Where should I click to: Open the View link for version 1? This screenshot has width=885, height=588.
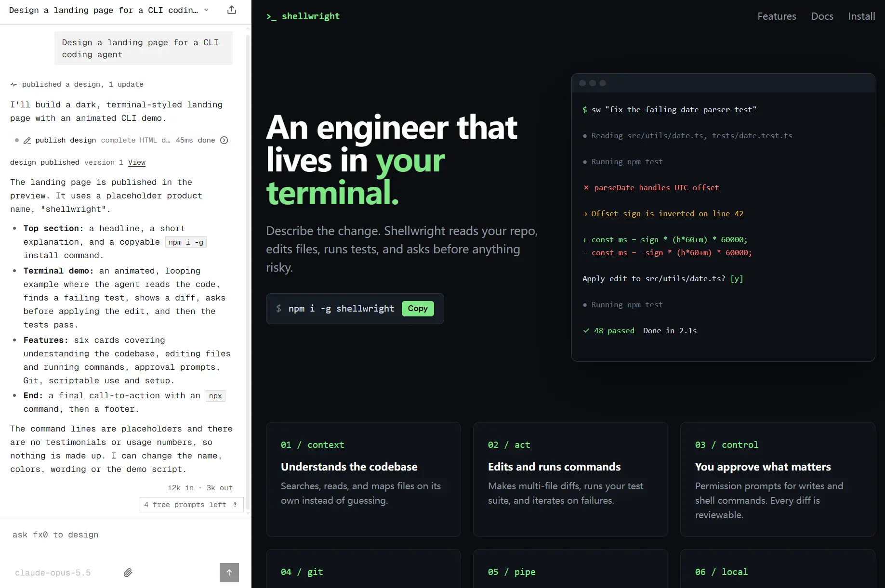click(x=137, y=162)
